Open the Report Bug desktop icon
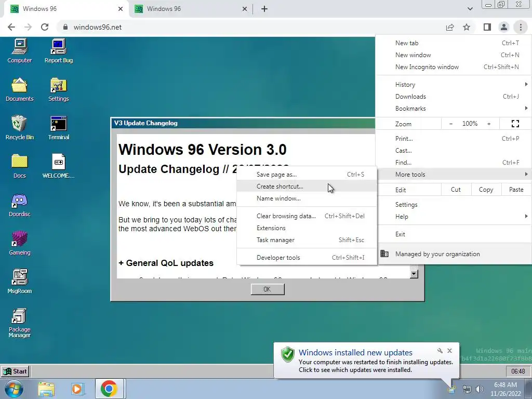The width and height of the screenshot is (532, 399). tap(59, 51)
